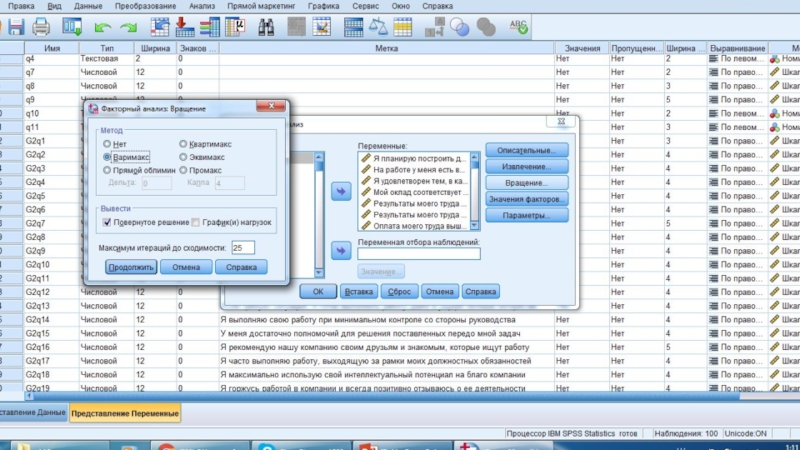
Task: Click the Описательные button
Action: click(526, 150)
